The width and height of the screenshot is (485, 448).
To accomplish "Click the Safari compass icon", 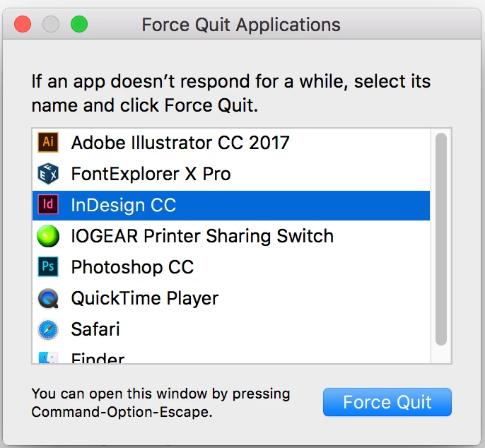I will coord(48,329).
